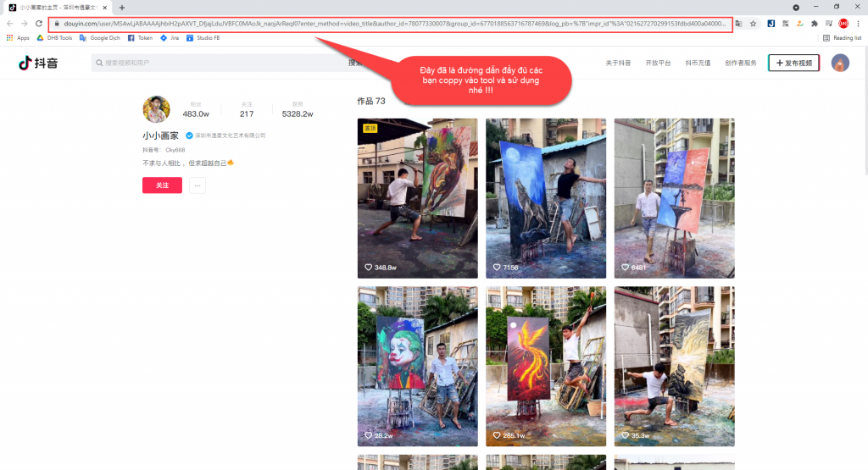Click the browser forward arrow
Viewport: 868px width, 470px height.
coord(25,23)
